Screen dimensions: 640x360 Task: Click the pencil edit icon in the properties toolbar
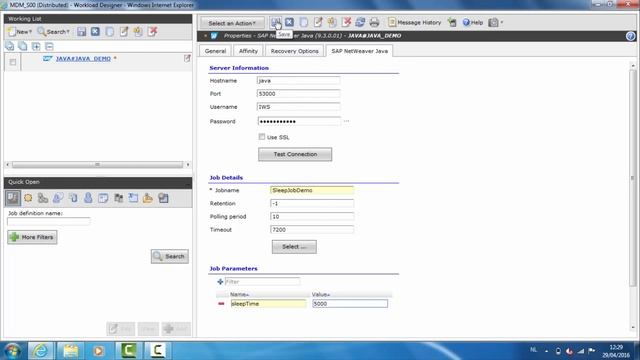[318, 22]
